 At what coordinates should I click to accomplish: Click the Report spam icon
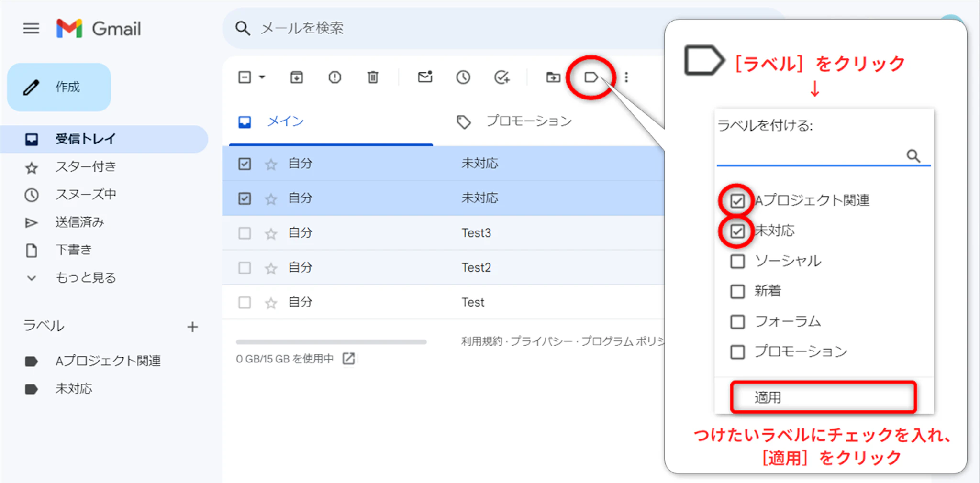click(x=334, y=77)
